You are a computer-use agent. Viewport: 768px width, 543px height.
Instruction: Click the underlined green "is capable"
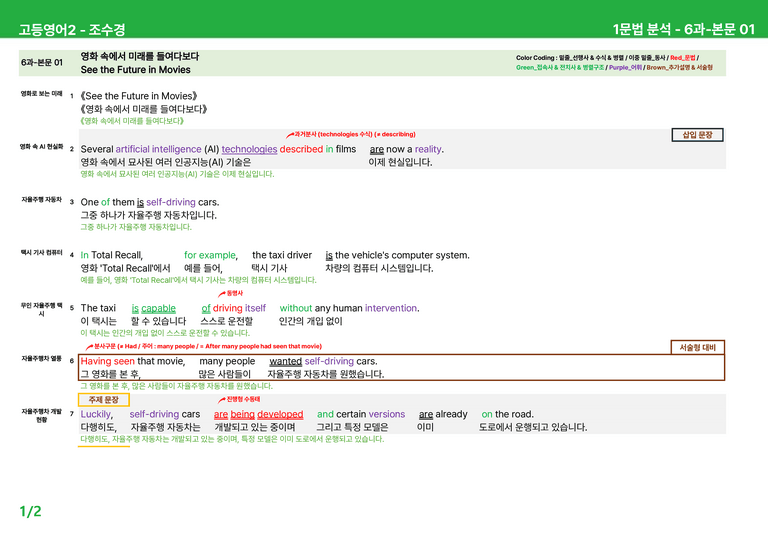click(x=153, y=308)
